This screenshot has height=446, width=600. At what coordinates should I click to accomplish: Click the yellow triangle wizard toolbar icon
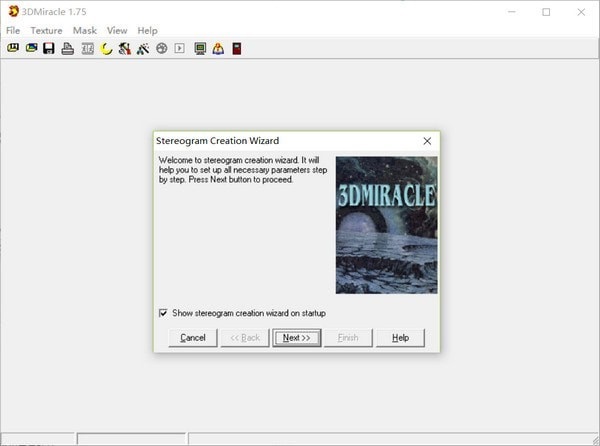218,48
